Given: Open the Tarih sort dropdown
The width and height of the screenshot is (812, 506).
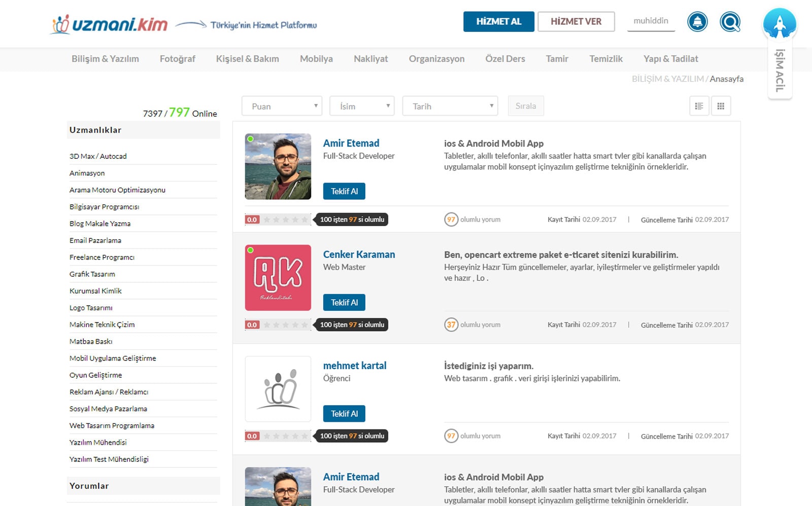Looking at the screenshot, I should [450, 106].
